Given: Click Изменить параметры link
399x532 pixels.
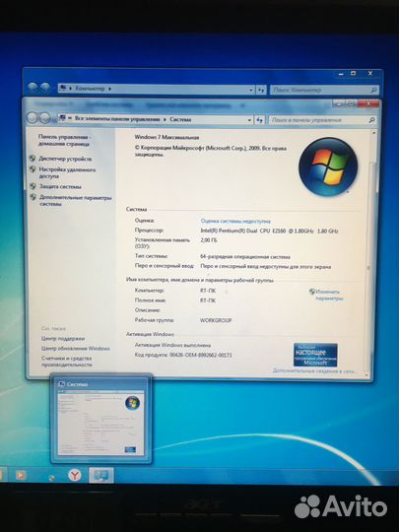Looking at the screenshot, I should click(x=329, y=296).
